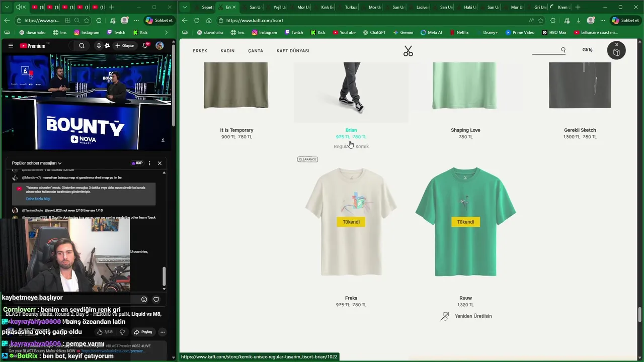Click Daha fazla bilgi in chat

point(38,199)
